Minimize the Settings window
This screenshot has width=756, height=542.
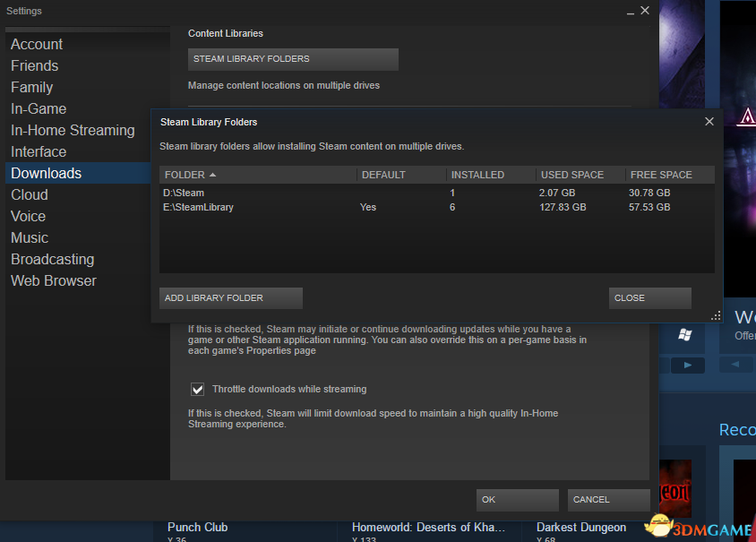(x=631, y=12)
